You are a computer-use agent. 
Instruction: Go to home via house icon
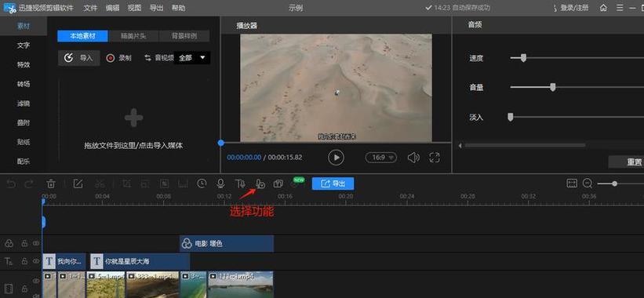coord(603,8)
